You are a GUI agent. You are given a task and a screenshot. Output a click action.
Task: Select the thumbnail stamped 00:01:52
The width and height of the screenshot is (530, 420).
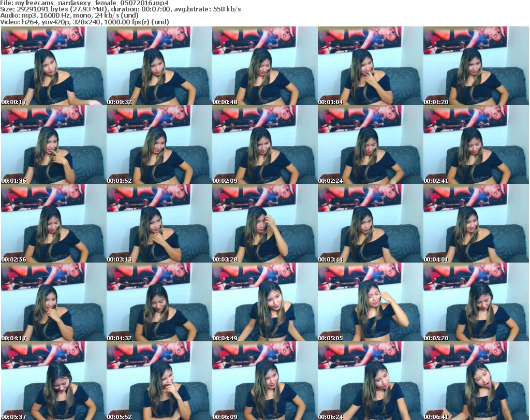coord(159,144)
